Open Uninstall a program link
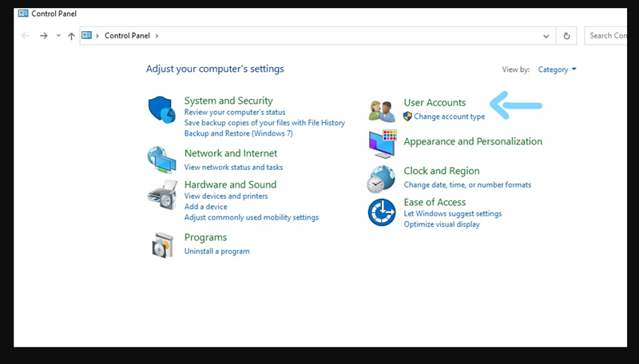Image resolution: width=639 pixels, height=364 pixels. [x=216, y=251]
